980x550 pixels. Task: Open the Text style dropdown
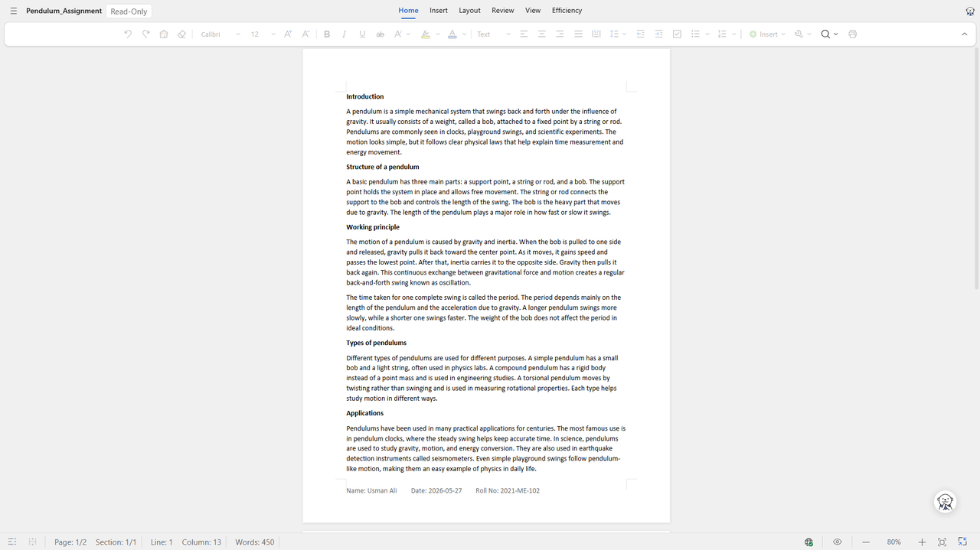click(x=494, y=34)
